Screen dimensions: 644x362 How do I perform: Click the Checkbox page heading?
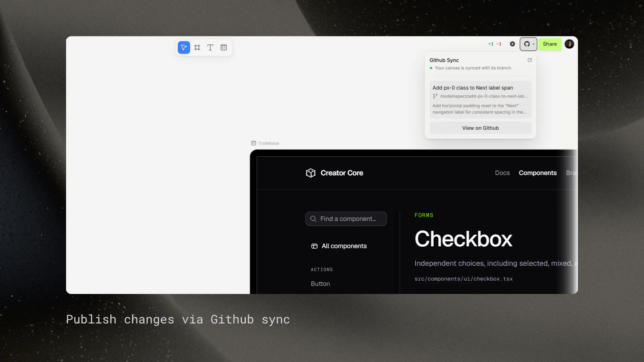pyautogui.click(x=464, y=239)
